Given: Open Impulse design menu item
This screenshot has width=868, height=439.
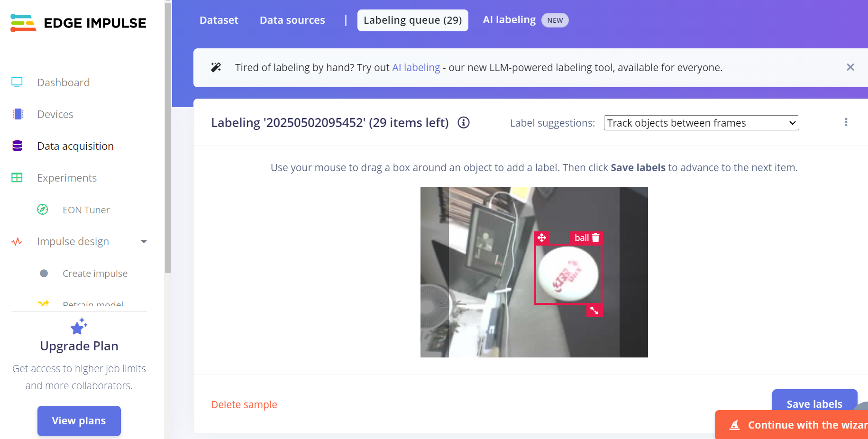Looking at the screenshot, I should (x=73, y=242).
